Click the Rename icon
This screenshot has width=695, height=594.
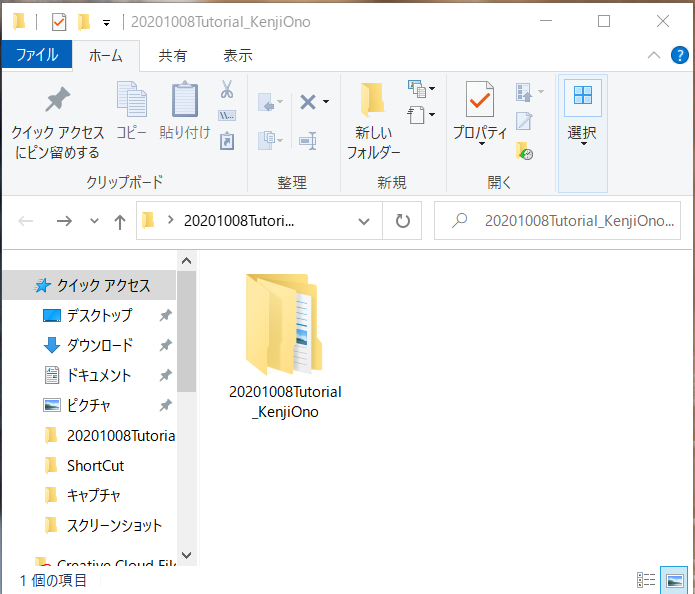click(308, 141)
